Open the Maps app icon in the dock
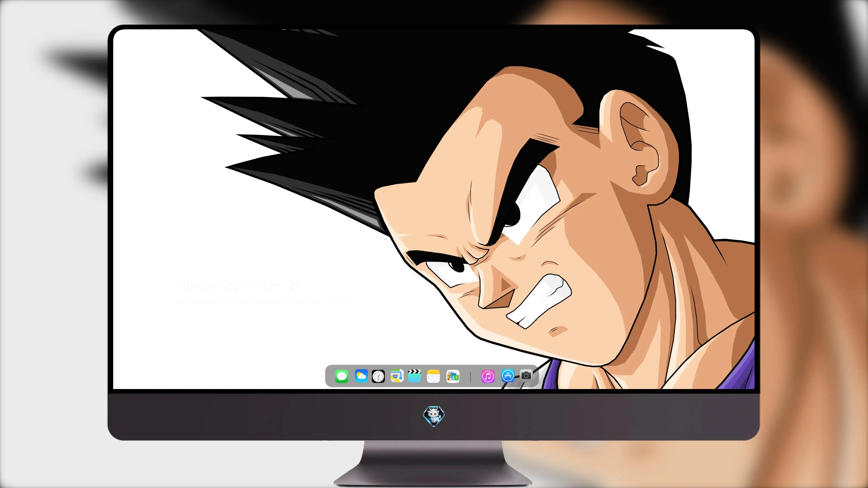 397,376
